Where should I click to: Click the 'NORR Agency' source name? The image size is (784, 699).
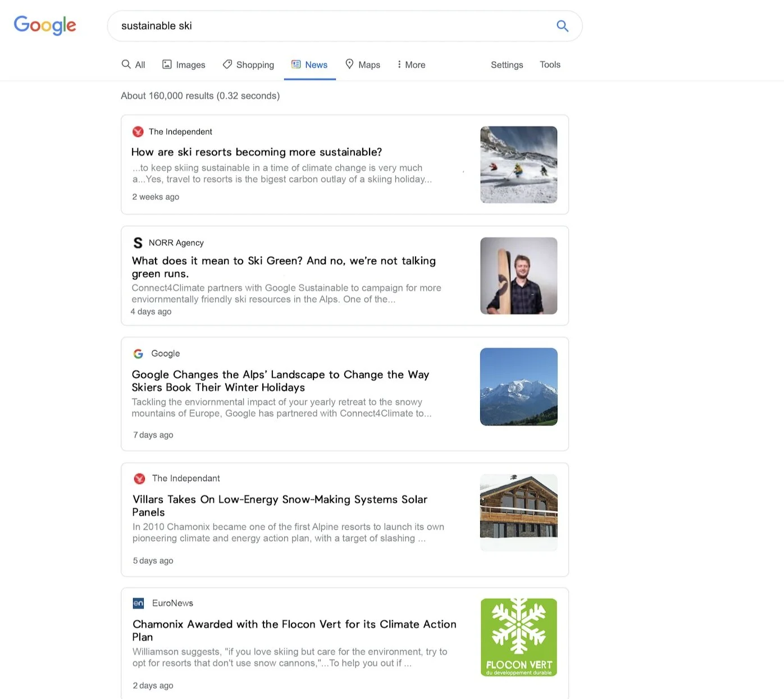point(176,243)
